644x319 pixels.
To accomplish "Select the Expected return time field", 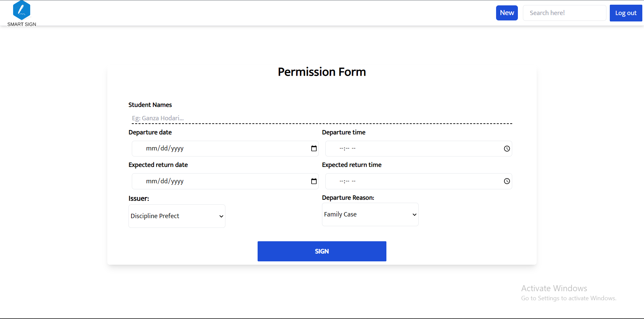I will point(419,181).
